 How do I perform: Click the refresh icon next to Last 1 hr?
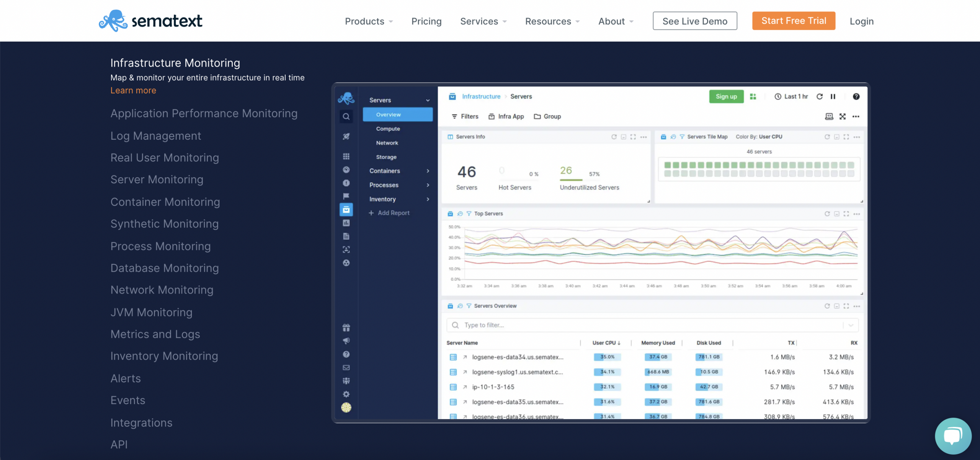[x=819, y=97]
